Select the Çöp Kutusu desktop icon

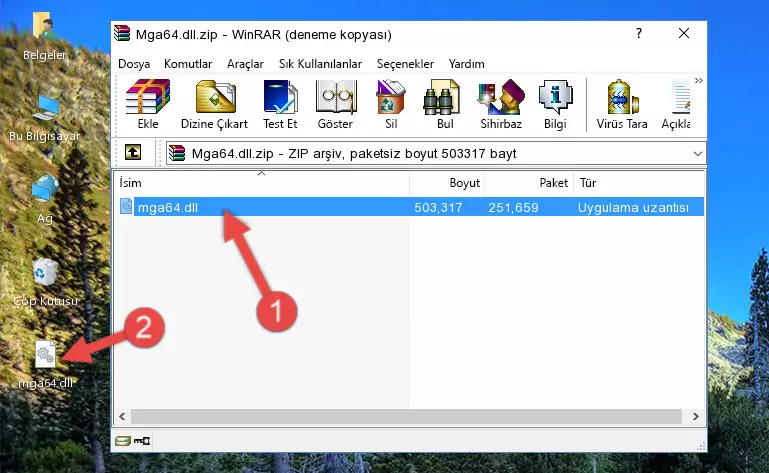tap(45, 282)
